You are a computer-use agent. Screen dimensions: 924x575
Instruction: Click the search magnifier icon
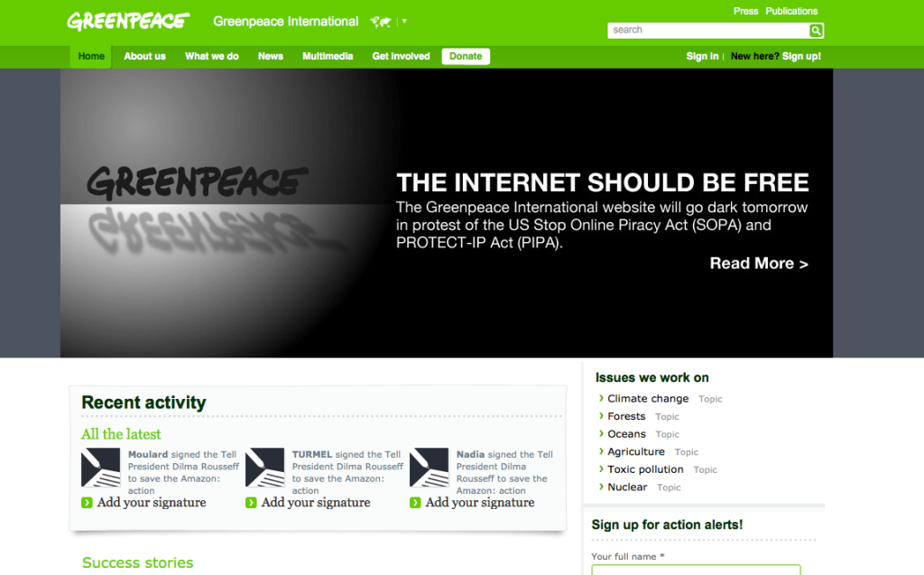(816, 30)
